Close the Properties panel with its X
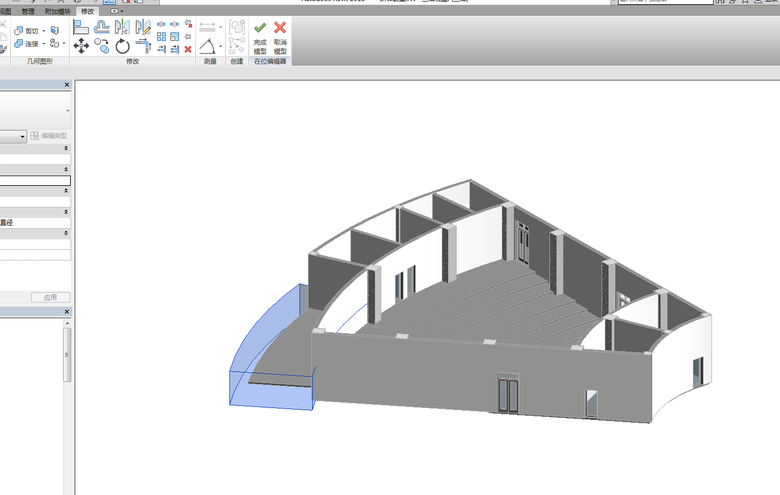Screen dimensions: 780x495 click(67, 85)
